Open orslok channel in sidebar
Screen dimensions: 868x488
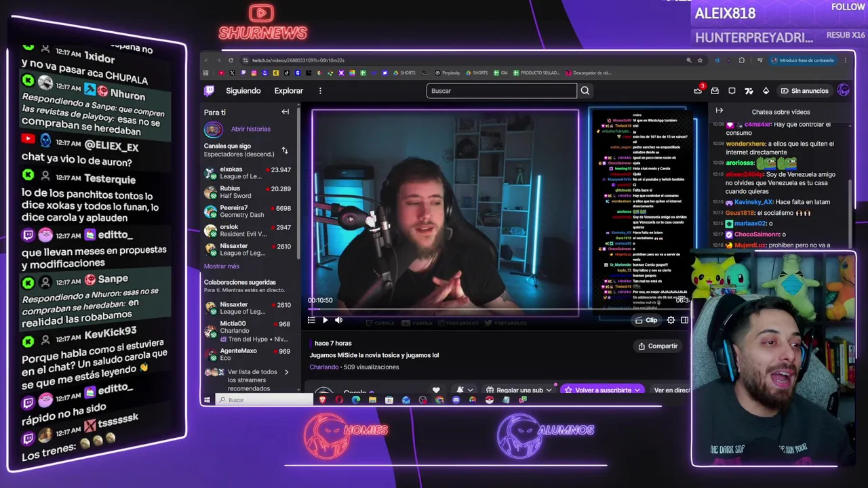248,230
